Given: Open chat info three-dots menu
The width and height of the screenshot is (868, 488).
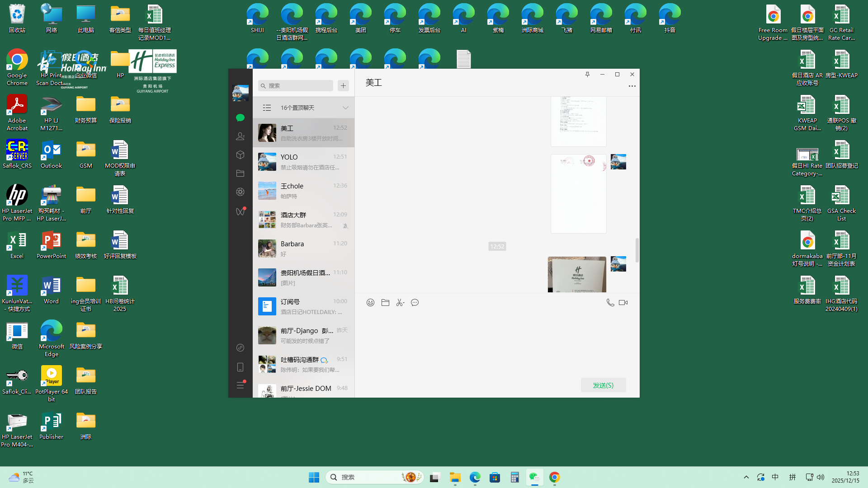Looking at the screenshot, I should click(632, 86).
